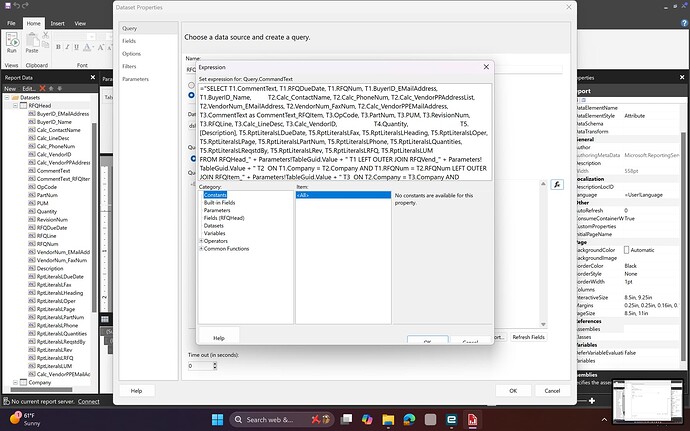Open Microsoft Edge from the taskbar

409,420
